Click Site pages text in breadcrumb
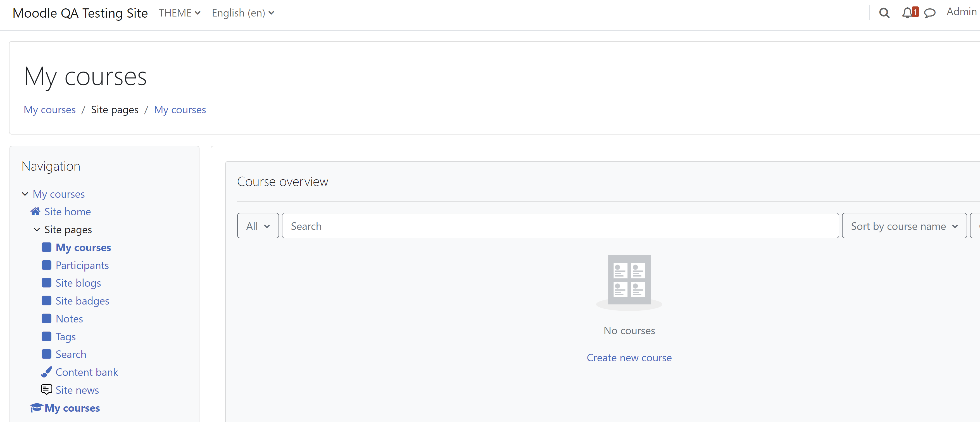The height and width of the screenshot is (422, 980). (115, 110)
